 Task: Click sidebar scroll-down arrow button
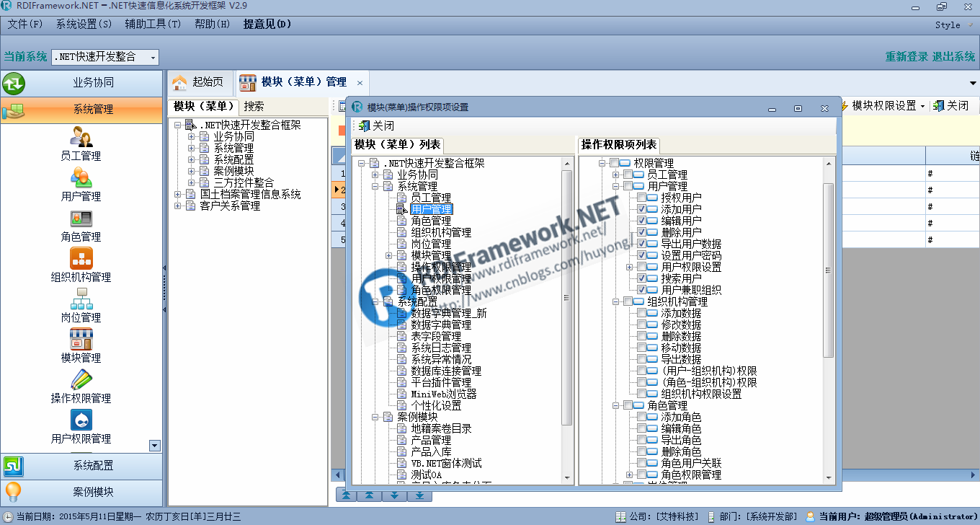point(155,446)
